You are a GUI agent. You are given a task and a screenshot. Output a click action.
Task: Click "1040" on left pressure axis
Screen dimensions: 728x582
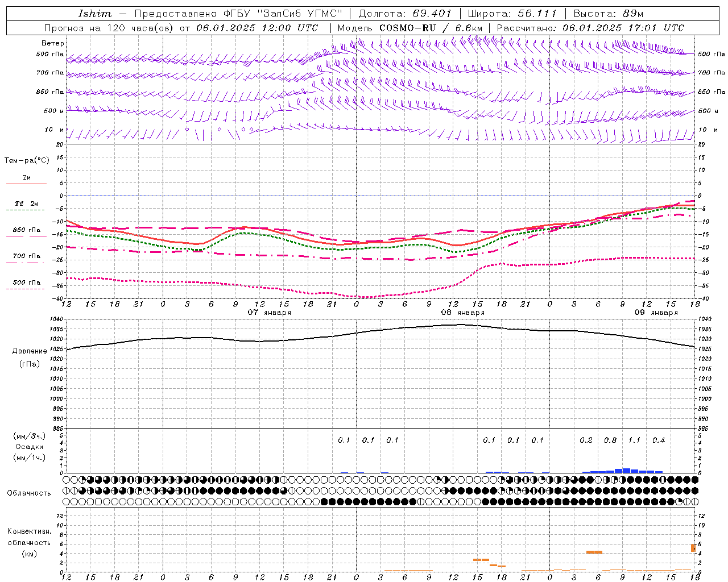[x=57, y=320]
